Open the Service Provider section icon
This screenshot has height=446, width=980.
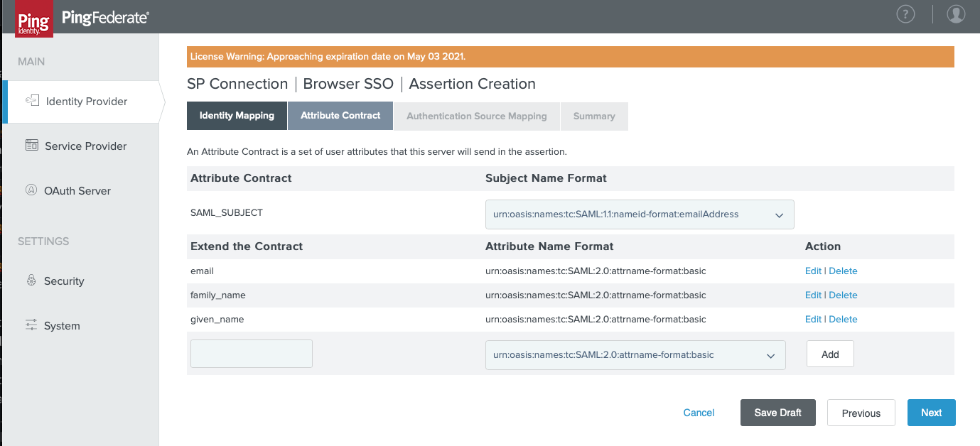pyautogui.click(x=31, y=145)
